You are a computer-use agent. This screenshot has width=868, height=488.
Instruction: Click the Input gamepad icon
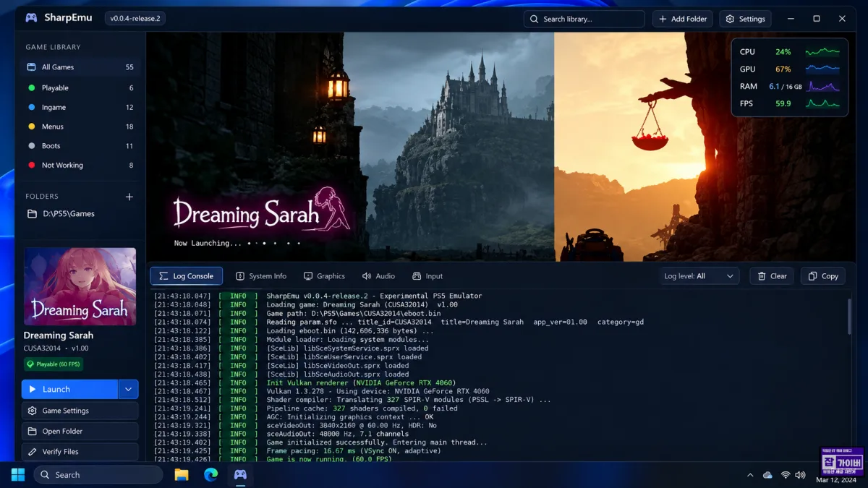pos(417,276)
